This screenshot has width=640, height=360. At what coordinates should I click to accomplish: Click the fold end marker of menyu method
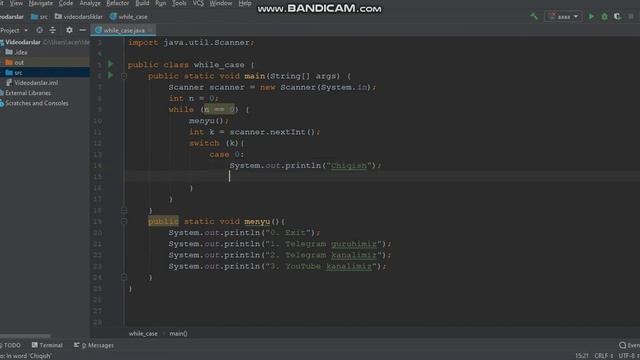point(124,277)
